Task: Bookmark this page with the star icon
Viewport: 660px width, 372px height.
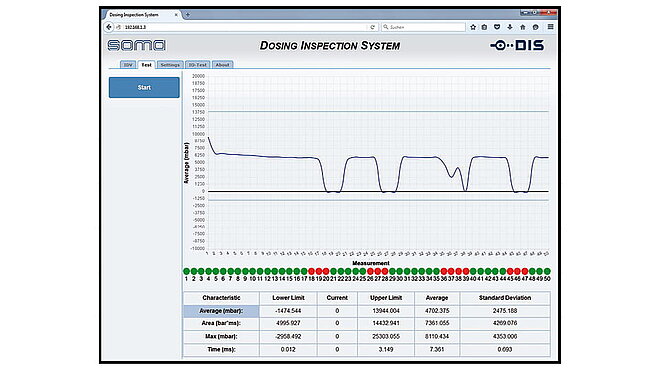Action: pos(473,27)
